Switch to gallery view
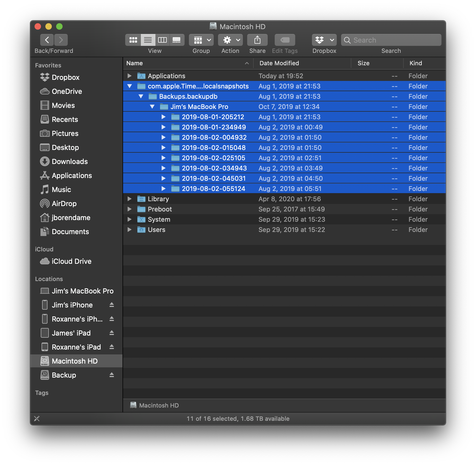 pos(177,40)
